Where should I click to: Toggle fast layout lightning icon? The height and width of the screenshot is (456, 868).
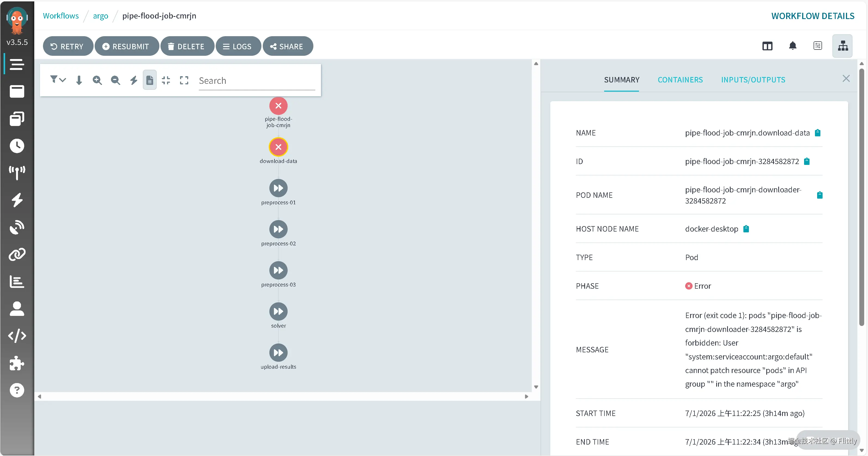point(134,80)
